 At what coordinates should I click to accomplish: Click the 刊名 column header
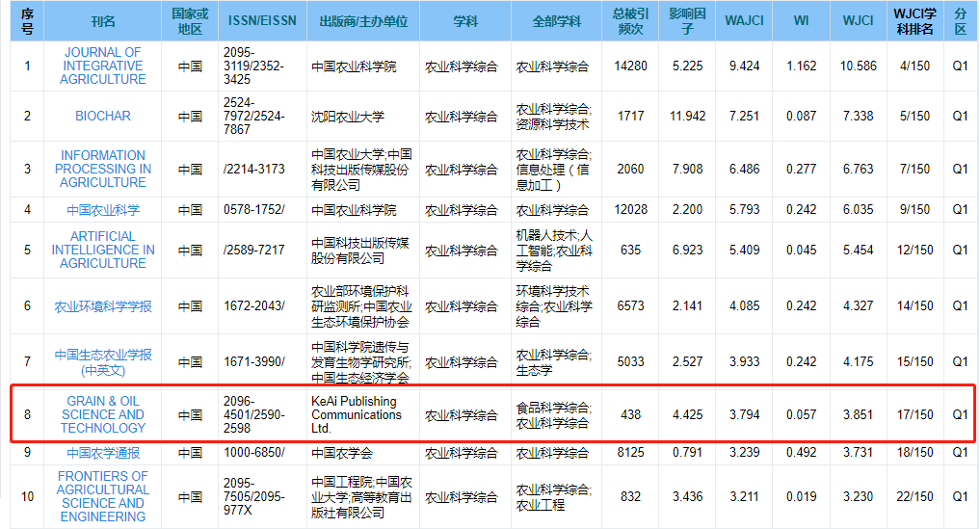102,21
